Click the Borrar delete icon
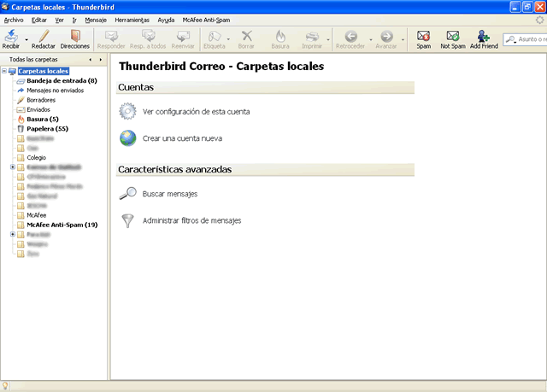 (247, 36)
